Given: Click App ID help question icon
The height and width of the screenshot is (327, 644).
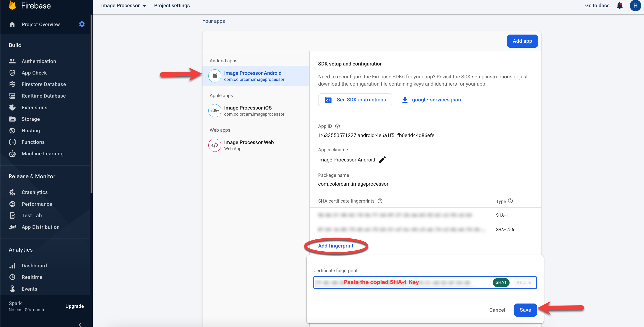Looking at the screenshot, I should 338,126.
